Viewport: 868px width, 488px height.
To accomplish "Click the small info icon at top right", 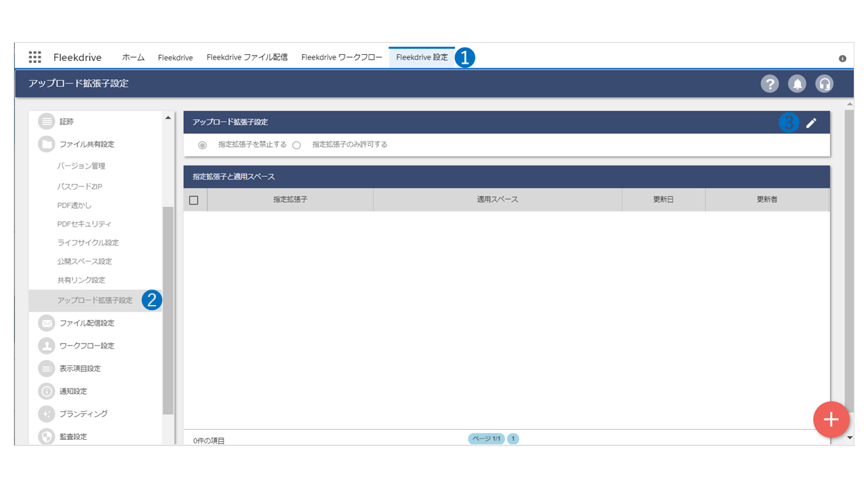I will click(x=842, y=58).
